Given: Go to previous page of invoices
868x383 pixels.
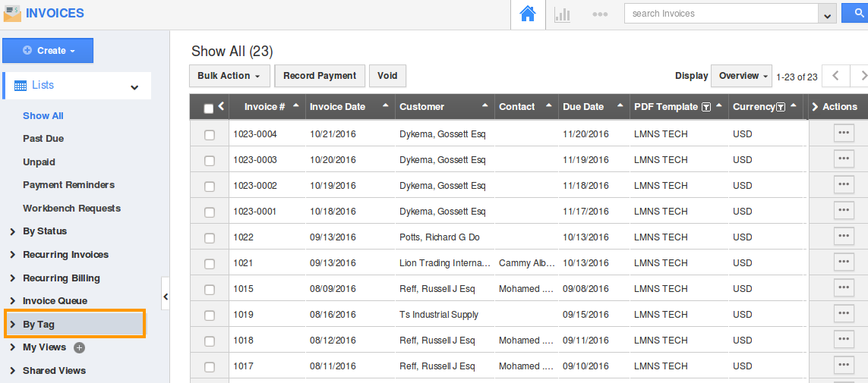Looking at the screenshot, I should [835, 76].
